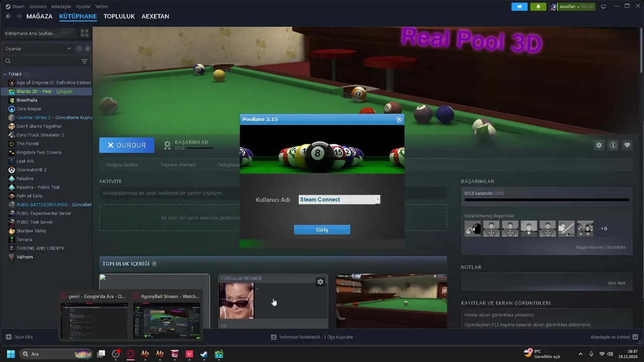This screenshot has height=362, width=644.
Task: Click the library search field
Action: point(40,61)
